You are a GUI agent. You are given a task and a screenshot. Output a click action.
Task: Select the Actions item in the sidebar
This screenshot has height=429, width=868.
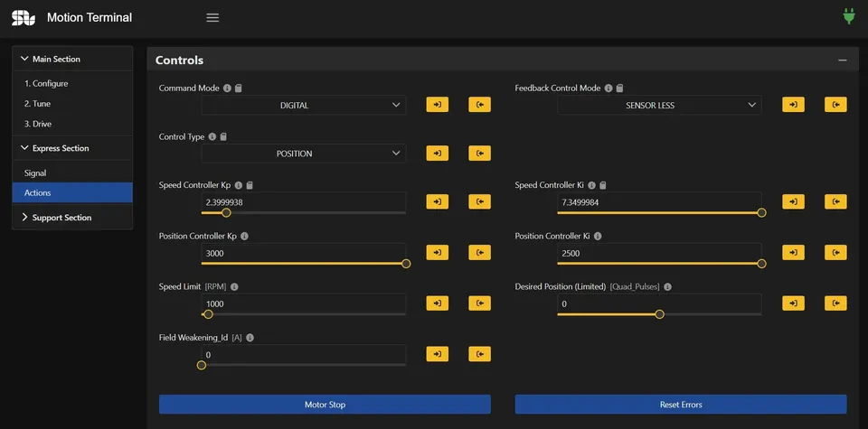(x=72, y=193)
